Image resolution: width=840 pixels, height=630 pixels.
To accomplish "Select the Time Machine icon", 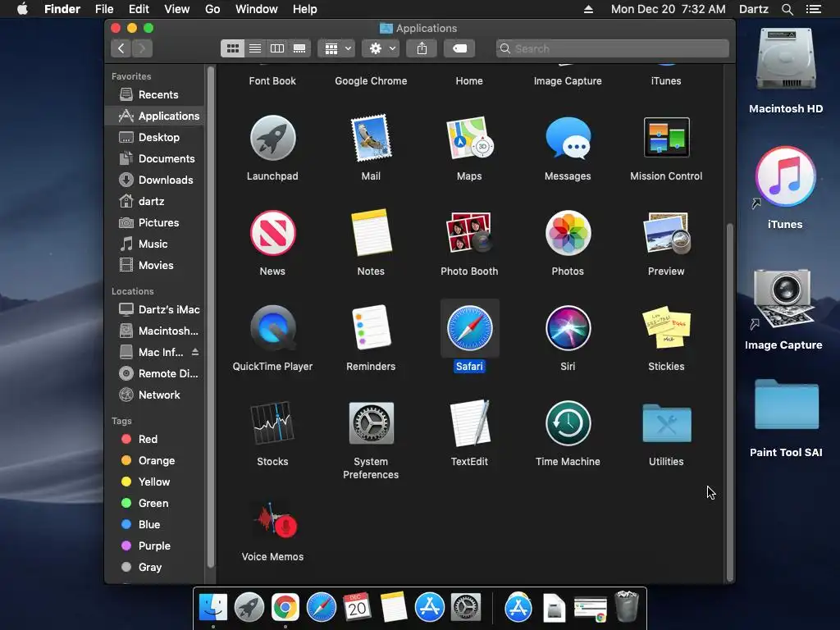I will (568, 423).
